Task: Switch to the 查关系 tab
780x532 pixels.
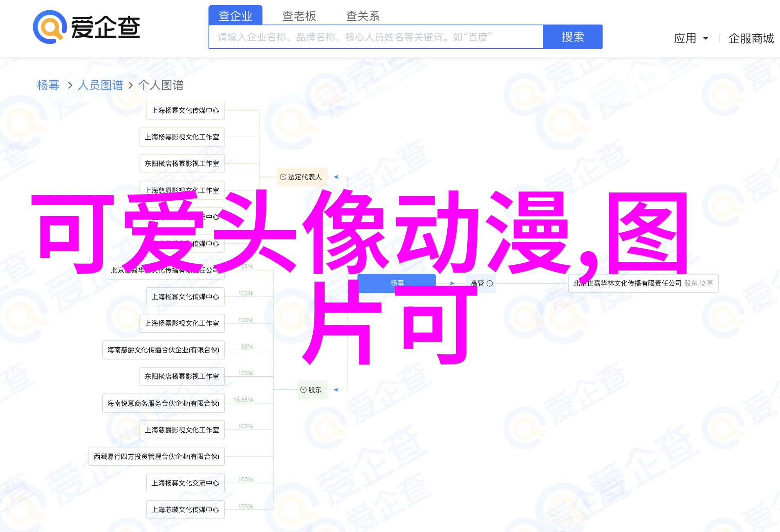Action: point(363,16)
